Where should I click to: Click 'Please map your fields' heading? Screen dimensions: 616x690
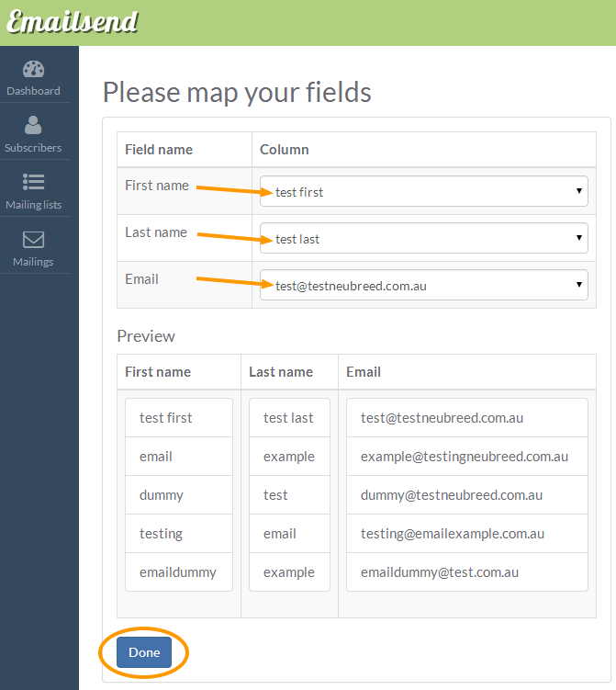coord(237,93)
